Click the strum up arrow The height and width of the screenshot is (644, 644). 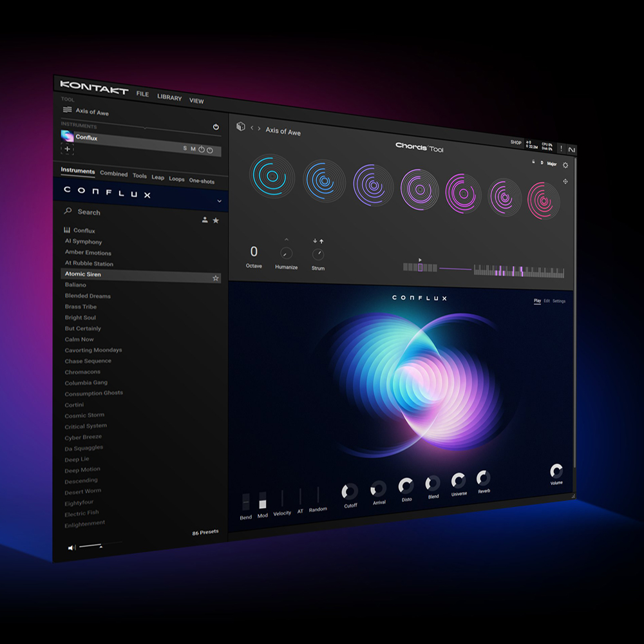tap(321, 241)
